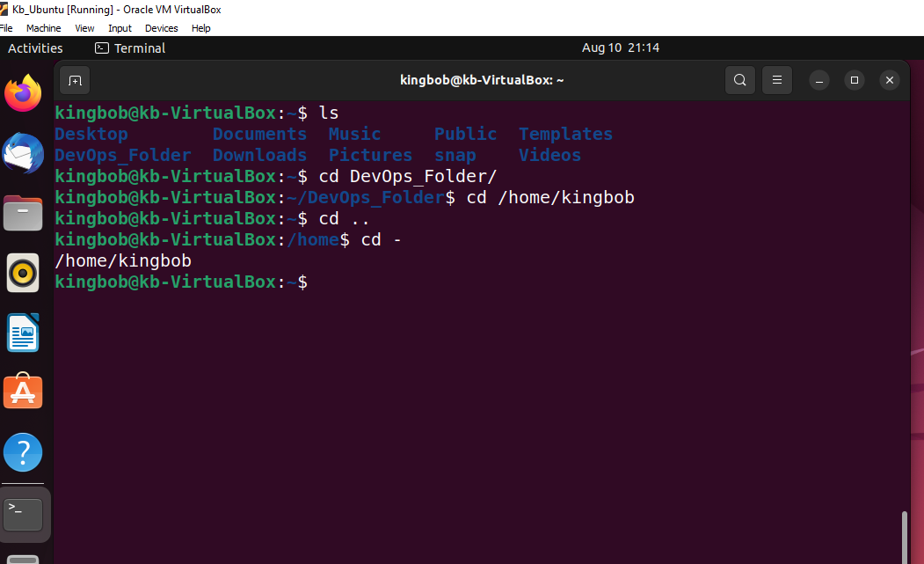This screenshot has width=924, height=564.
Task: Open the Machine menu
Action: [43, 28]
